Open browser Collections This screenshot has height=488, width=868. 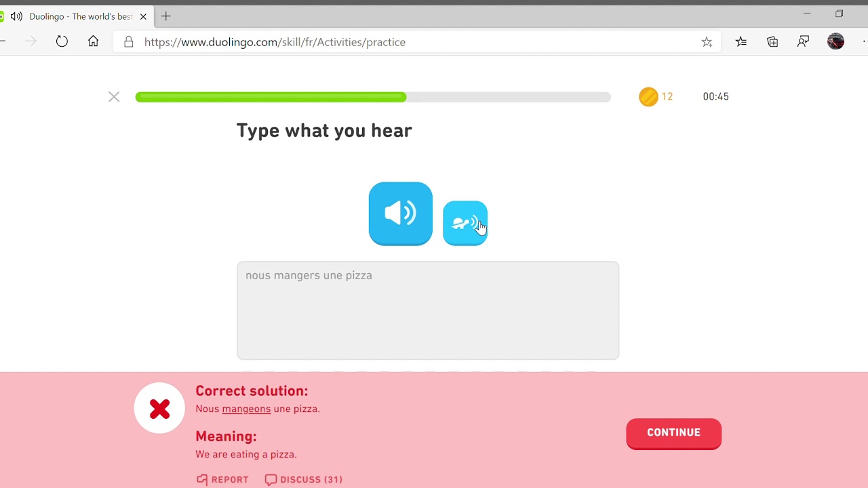772,42
